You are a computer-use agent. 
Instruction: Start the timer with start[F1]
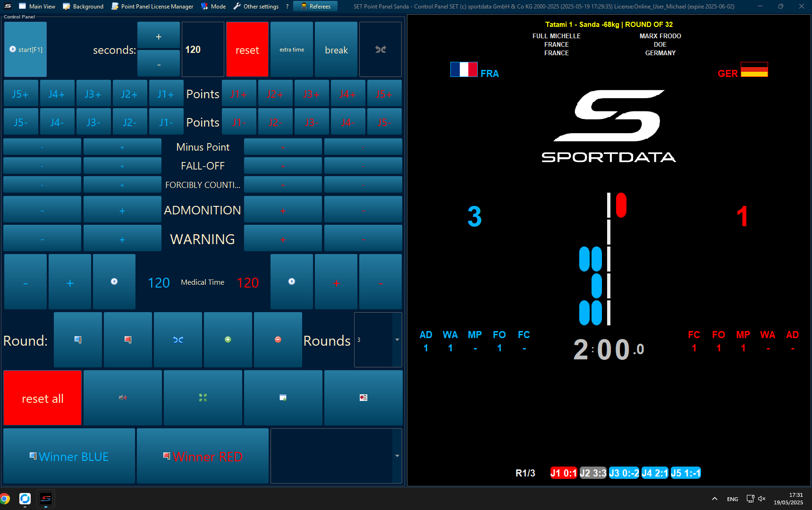coord(25,49)
